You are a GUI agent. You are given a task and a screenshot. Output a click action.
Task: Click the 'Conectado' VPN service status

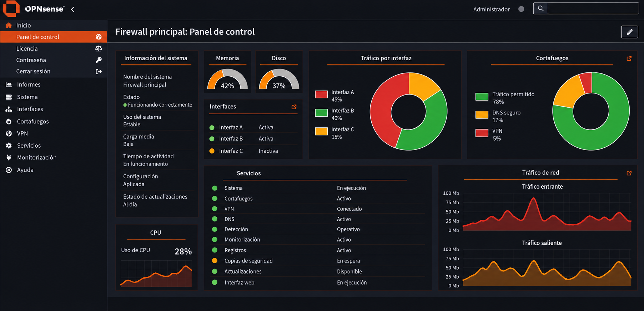click(x=349, y=209)
